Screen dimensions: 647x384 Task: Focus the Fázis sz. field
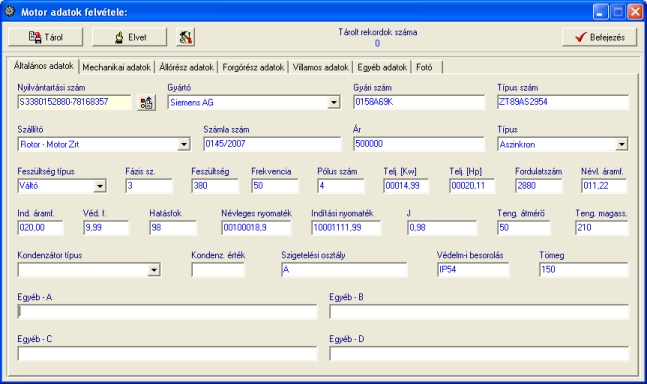tap(149, 186)
